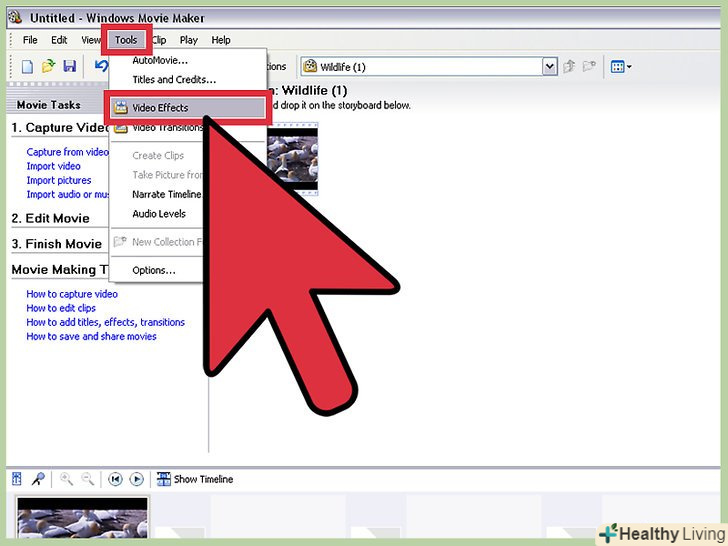Click the Import video link
728x546 pixels.
pos(53,166)
